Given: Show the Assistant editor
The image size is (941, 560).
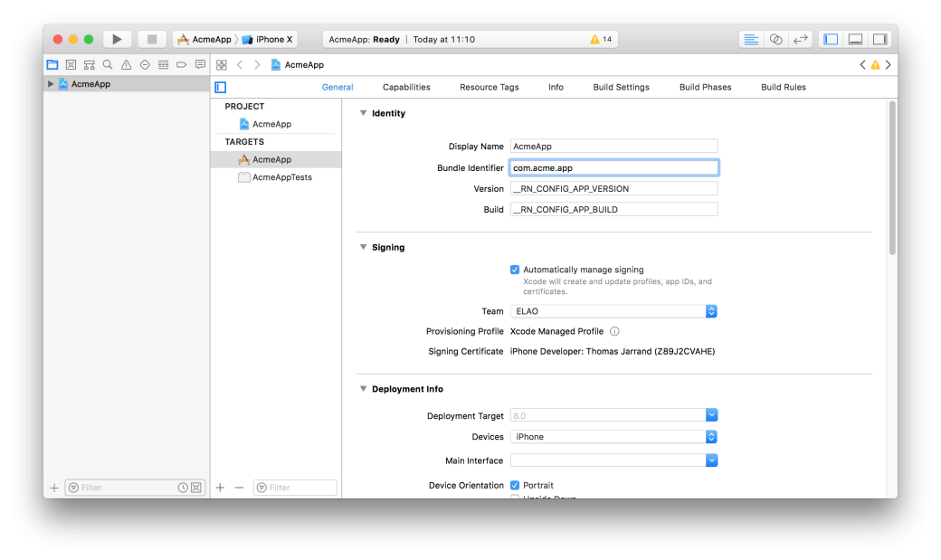Looking at the screenshot, I should tap(775, 39).
